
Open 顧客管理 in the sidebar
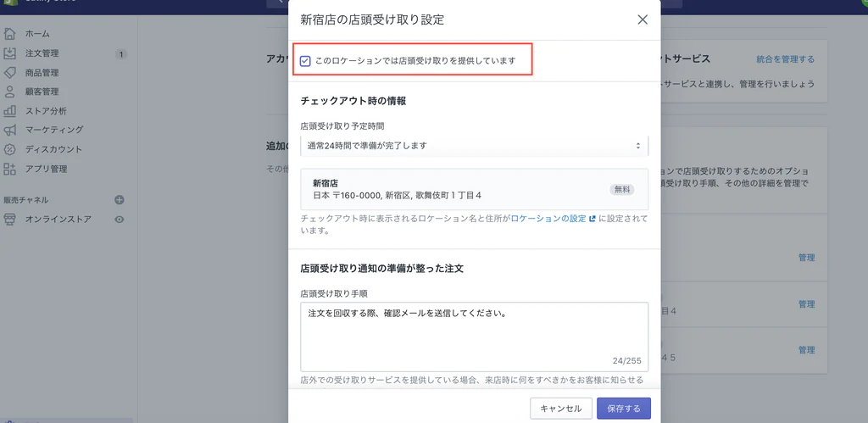coord(42,92)
